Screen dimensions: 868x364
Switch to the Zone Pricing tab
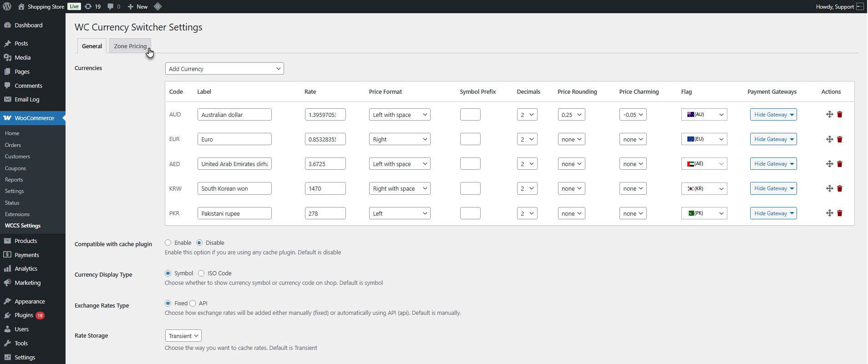[x=130, y=46]
